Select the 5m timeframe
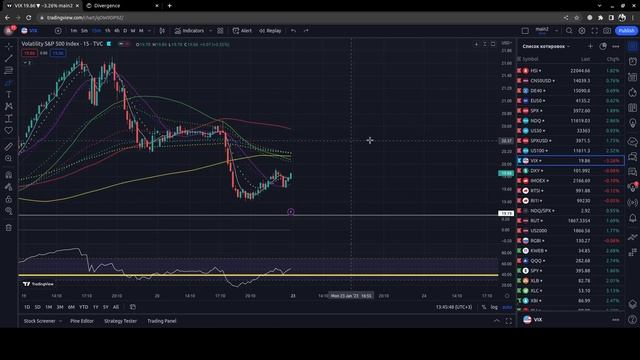Viewport: 640px width, 360px height. tap(84, 31)
